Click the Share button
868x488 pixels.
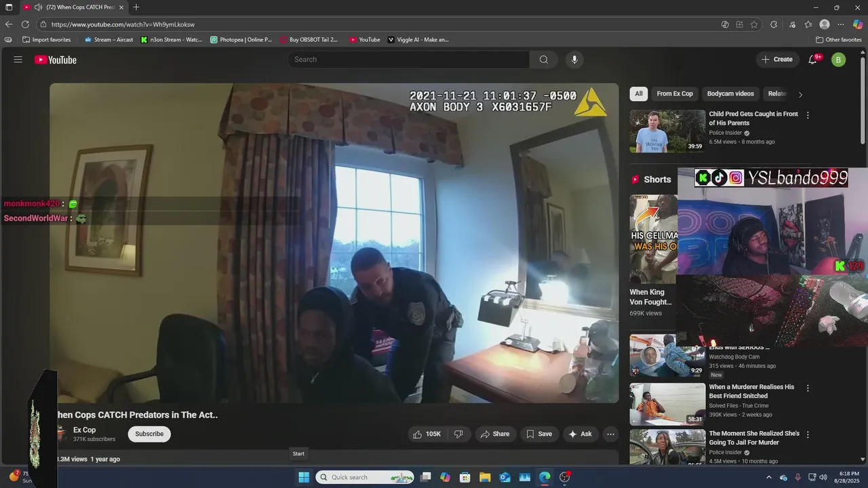tap(496, 434)
